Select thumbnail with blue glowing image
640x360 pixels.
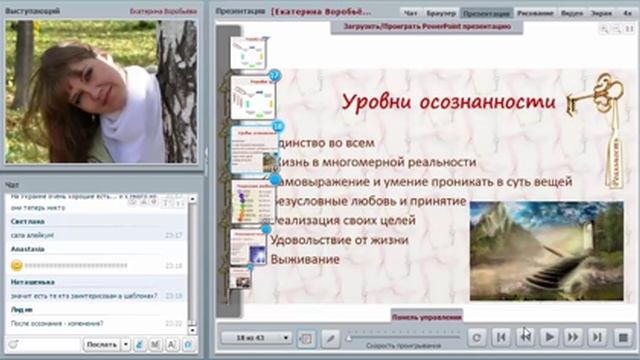click(x=248, y=247)
